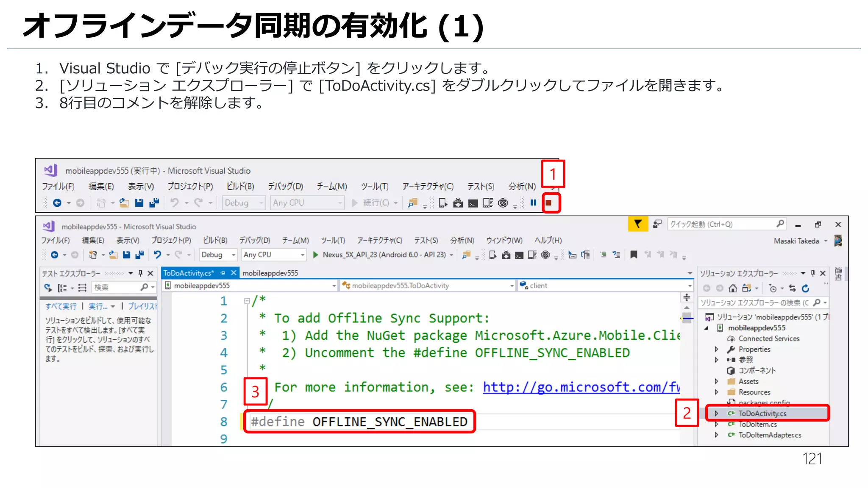Open the Android SDK Manager robot icon
The width and height of the screenshot is (868, 488).
pos(506,255)
